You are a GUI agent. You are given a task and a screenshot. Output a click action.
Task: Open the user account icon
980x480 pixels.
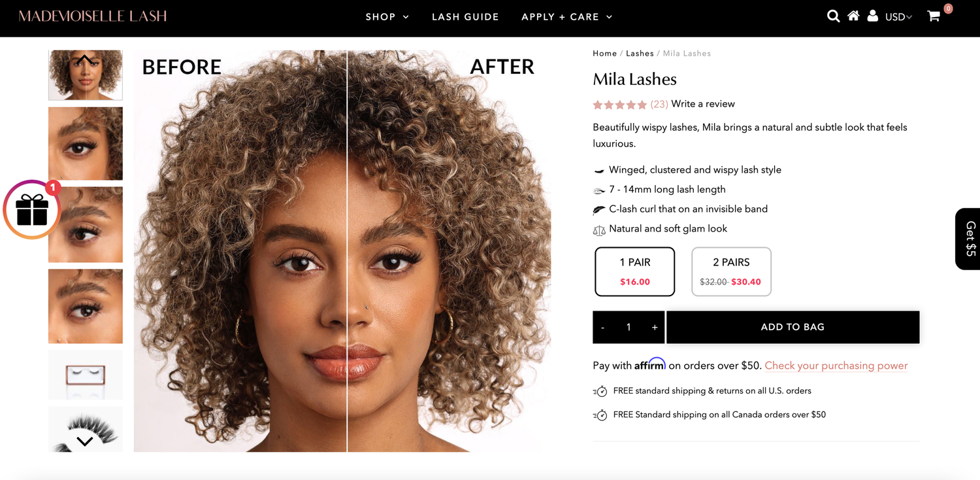[873, 16]
